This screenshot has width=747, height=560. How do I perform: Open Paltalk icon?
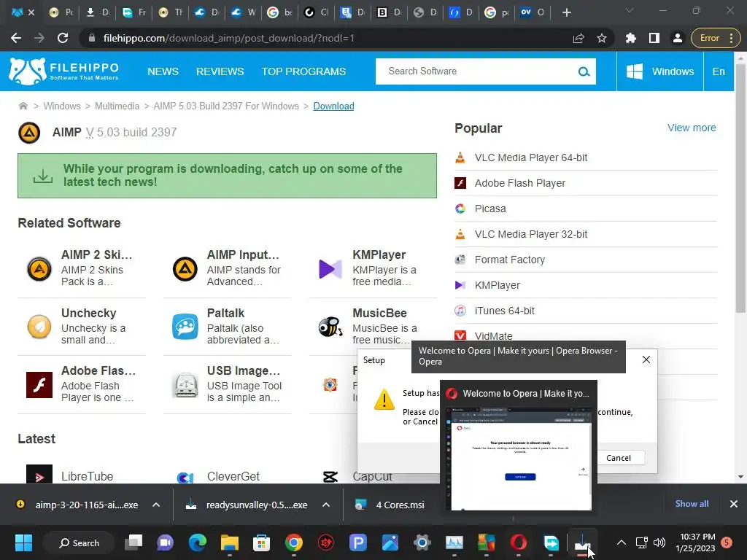(x=185, y=327)
